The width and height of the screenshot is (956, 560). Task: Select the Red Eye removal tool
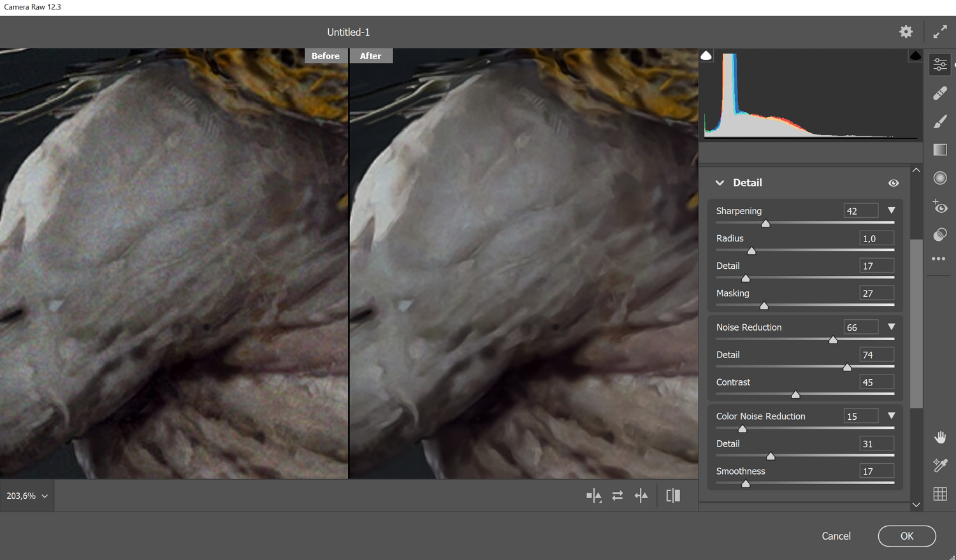pyautogui.click(x=939, y=207)
